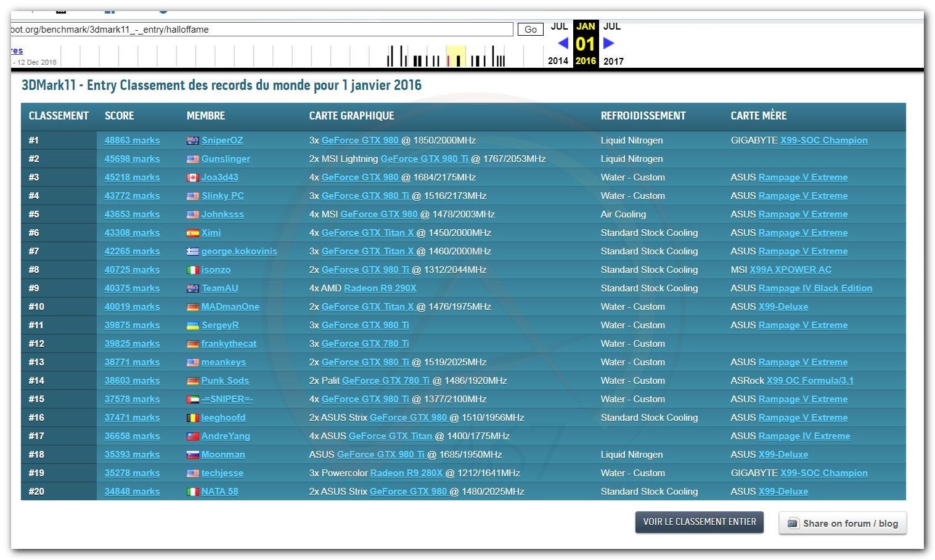
Task: Click the previous capture blue left arrow
Action: (x=563, y=43)
